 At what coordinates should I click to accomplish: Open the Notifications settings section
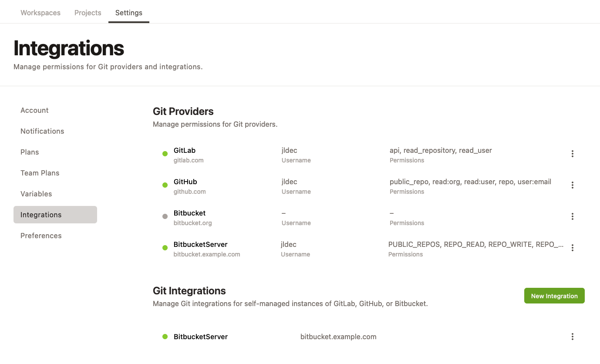pos(42,131)
